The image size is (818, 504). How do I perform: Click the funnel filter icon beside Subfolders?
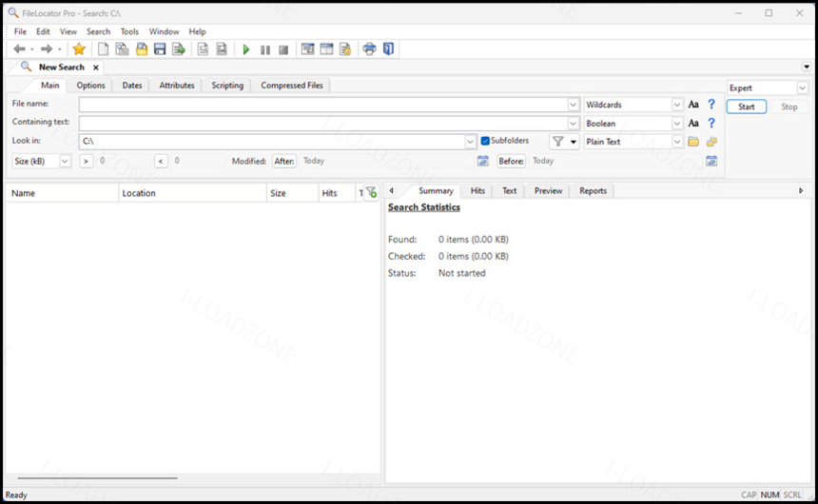point(558,142)
